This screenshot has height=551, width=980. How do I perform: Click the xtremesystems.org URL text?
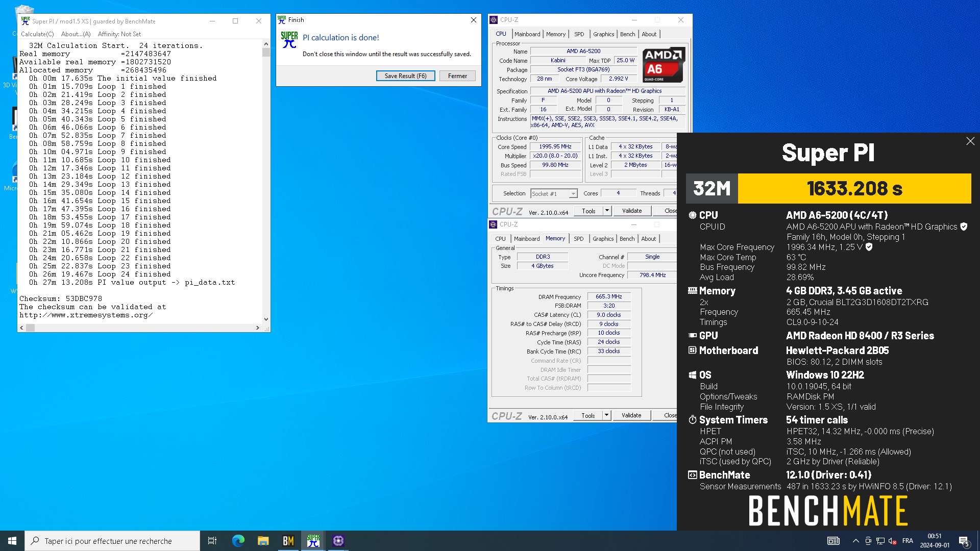[x=86, y=315]
